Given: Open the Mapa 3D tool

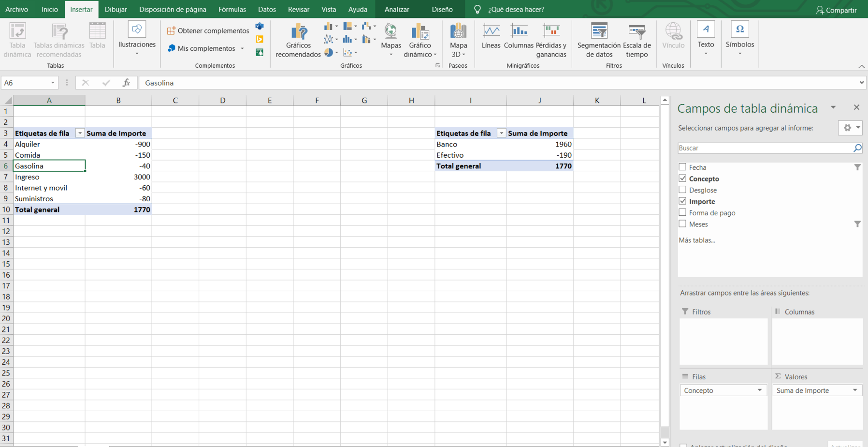Looking at the screenshot, I should click(458, 41).
